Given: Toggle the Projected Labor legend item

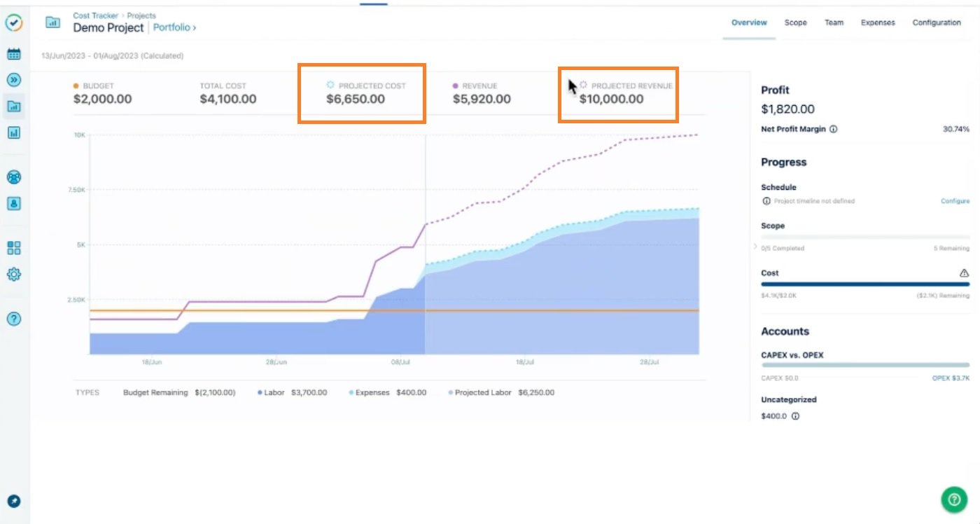Looking at the screenshot, I should (500, 393).
